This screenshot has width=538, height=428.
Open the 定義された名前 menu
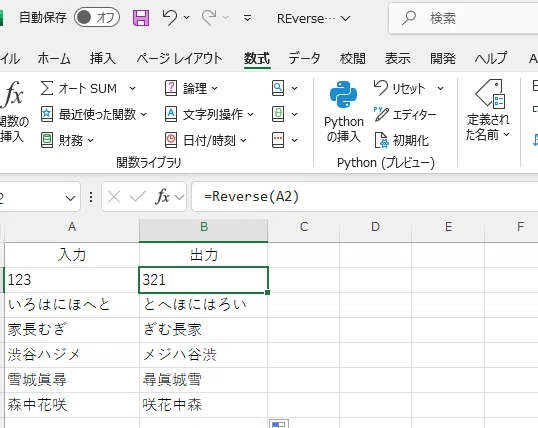coord(488,111)
